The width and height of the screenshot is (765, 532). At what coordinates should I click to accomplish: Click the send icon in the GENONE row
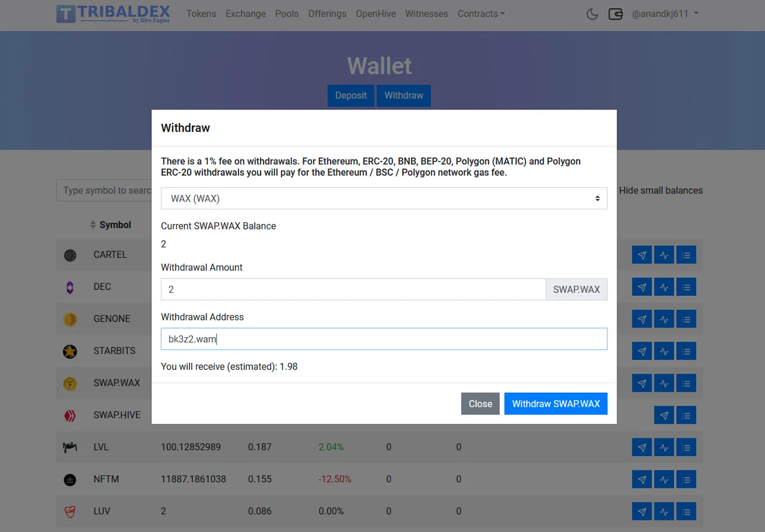642,319
